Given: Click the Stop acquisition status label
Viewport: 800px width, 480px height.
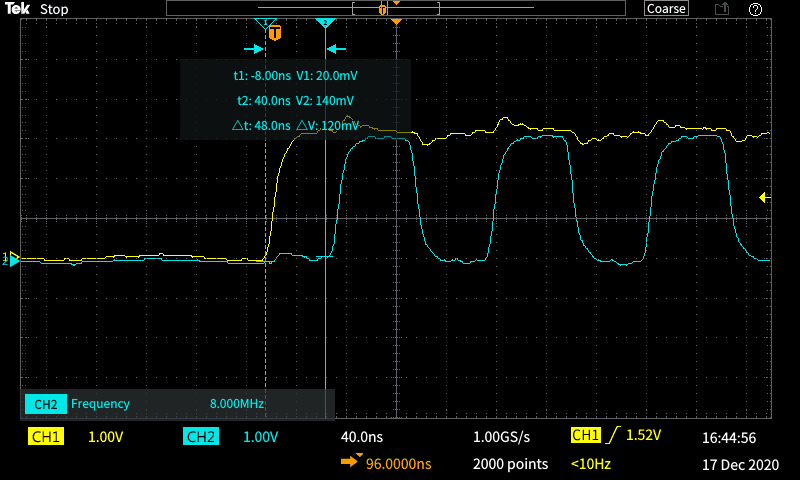Looking at the screenshot, I should 54,9.
